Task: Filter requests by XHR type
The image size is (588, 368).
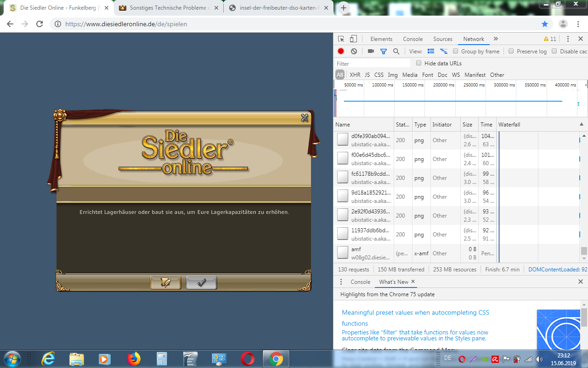Action: click(x=355, y=75)
